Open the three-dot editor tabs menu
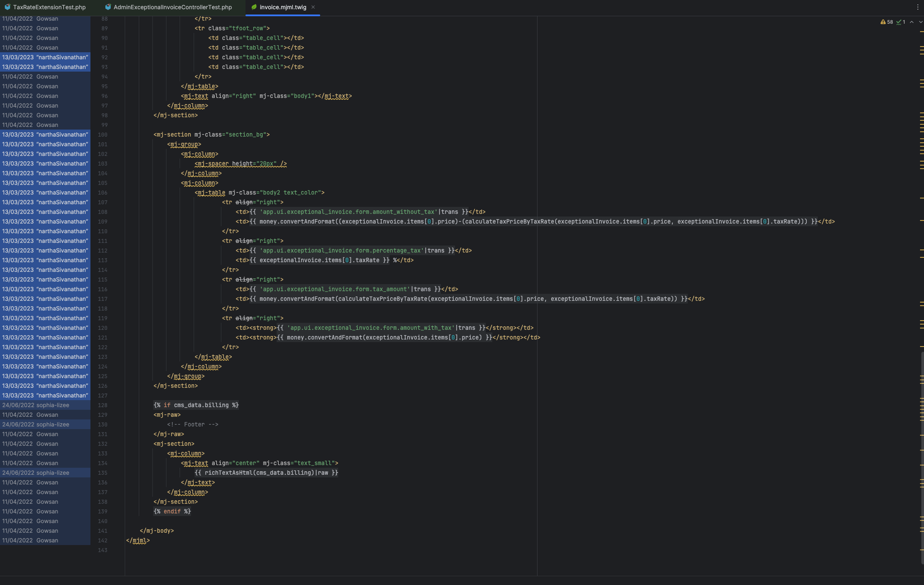The width and height of the screenshot is (924, 585). (x=917, y=7)
